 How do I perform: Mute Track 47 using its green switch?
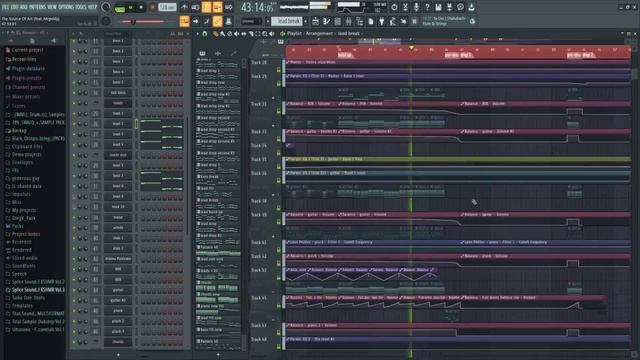click(x=279, y=333)
